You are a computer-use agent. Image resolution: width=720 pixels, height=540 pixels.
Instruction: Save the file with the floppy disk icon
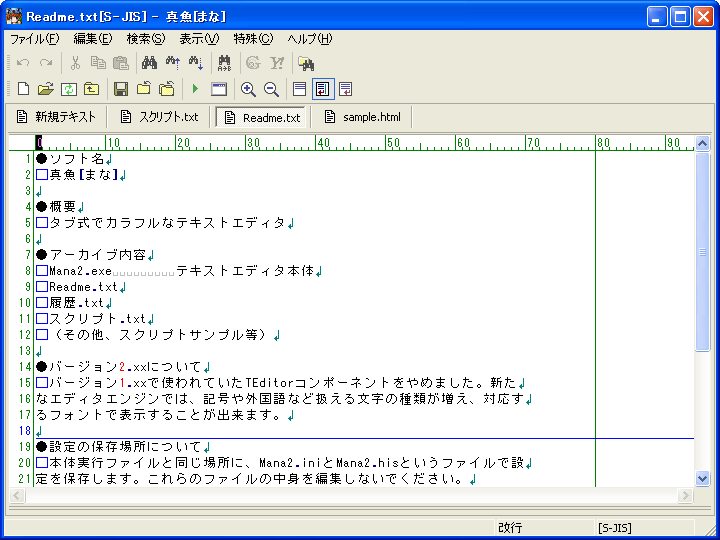121,89
